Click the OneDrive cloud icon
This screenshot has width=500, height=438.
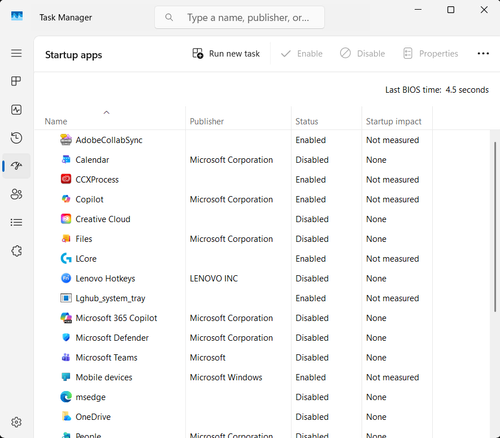pos(66,416)
